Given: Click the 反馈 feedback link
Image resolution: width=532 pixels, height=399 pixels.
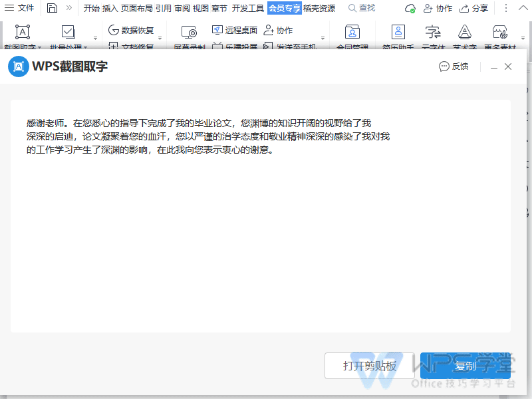Looking at the screenshot, I should (454, 66).
